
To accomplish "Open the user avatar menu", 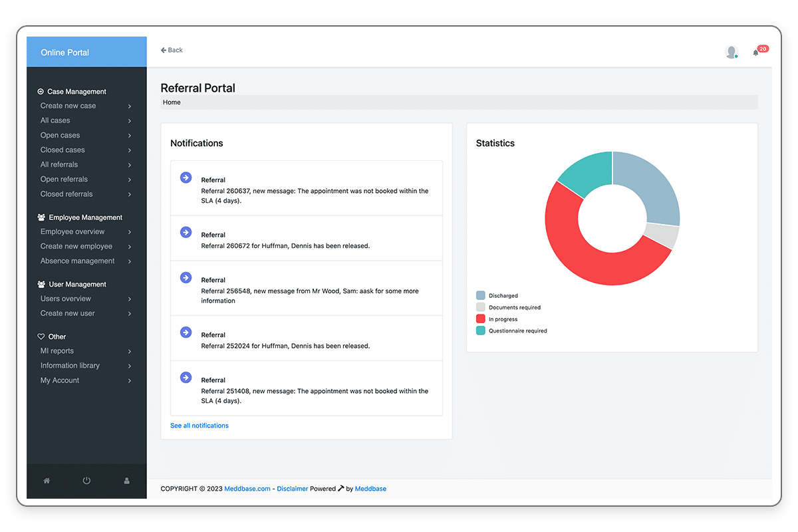I will tap(731, 52).
